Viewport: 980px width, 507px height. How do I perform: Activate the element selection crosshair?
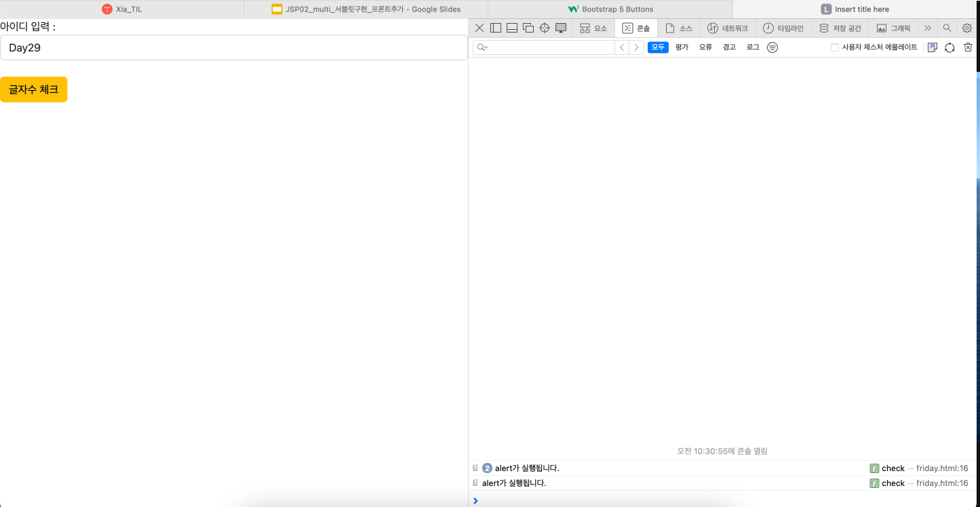(x=545, y=28)
